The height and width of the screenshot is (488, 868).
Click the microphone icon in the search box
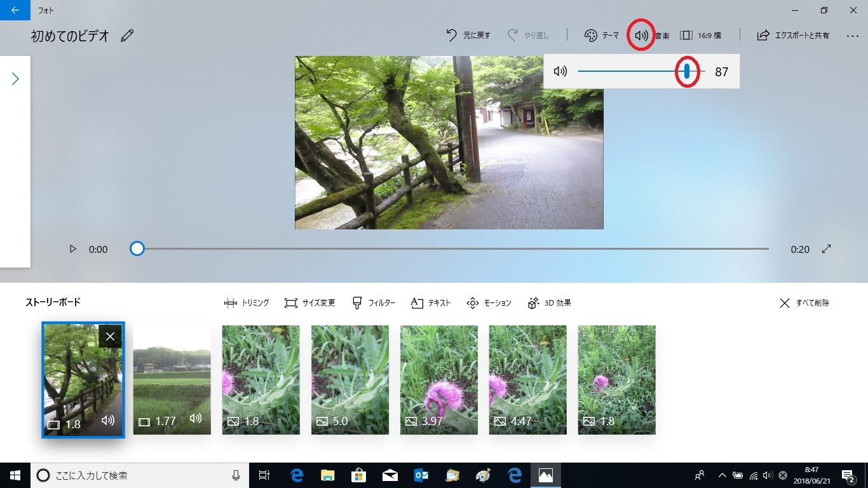(236, 475)
